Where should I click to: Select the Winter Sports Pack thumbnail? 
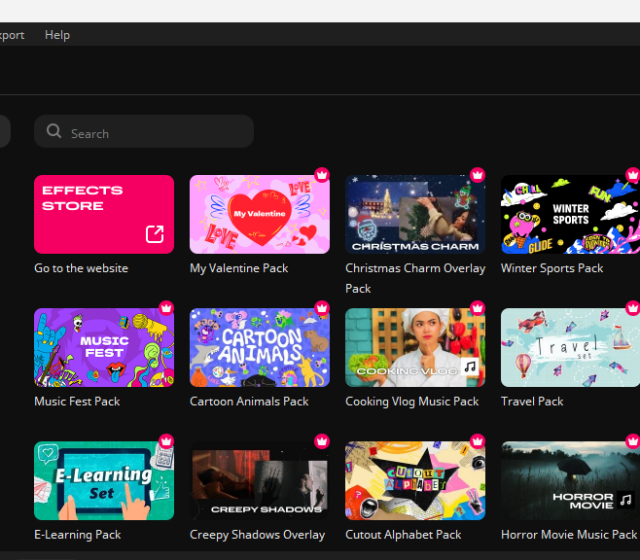click(x=570, y=215)
